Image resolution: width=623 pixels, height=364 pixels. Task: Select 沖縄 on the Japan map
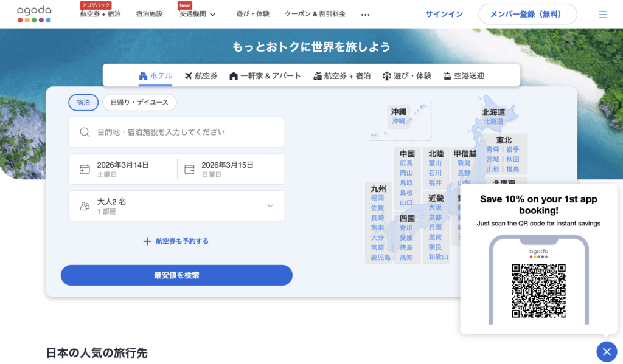[399, 121]
